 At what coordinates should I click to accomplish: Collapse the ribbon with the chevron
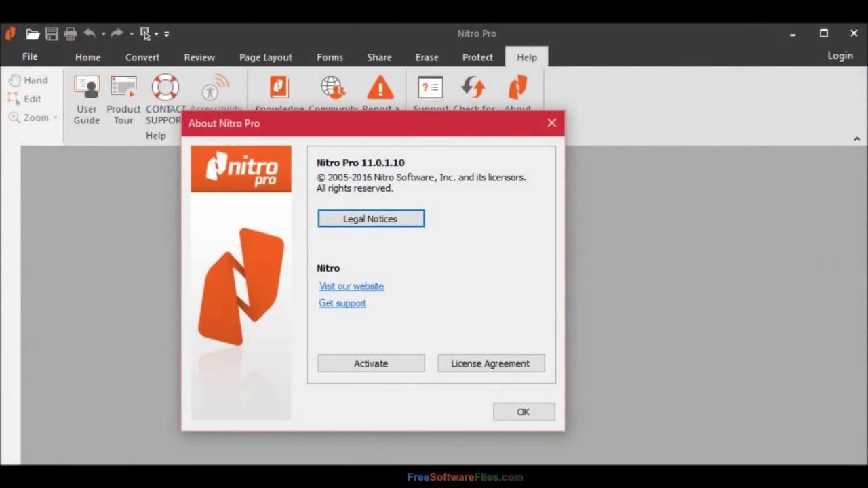pos(857,138)
